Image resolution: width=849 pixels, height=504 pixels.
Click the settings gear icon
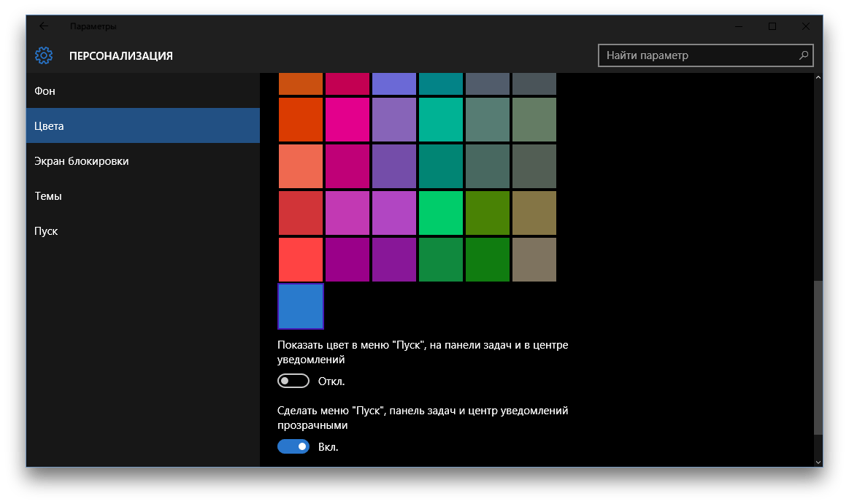pos(44,55)
